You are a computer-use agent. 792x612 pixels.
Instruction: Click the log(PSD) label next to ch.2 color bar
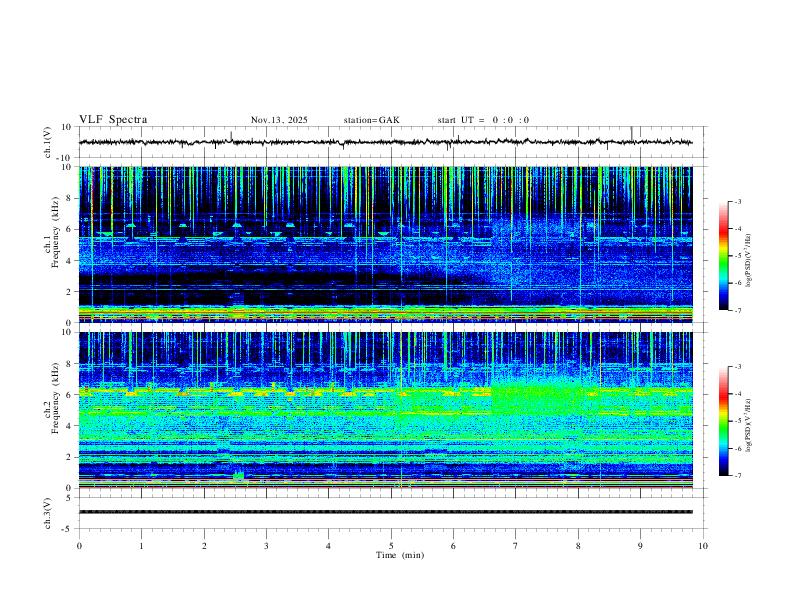749,425
